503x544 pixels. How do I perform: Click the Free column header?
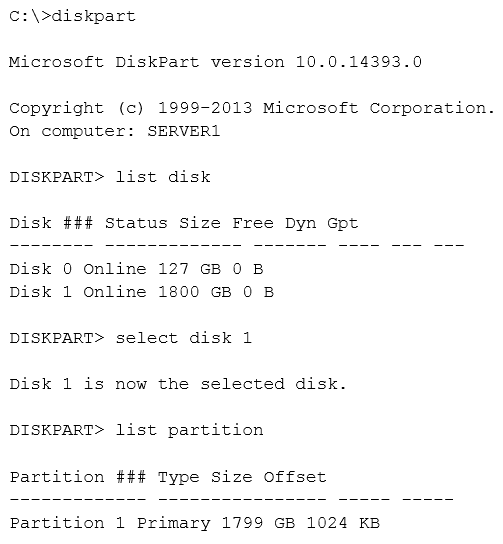pos(253,223)
